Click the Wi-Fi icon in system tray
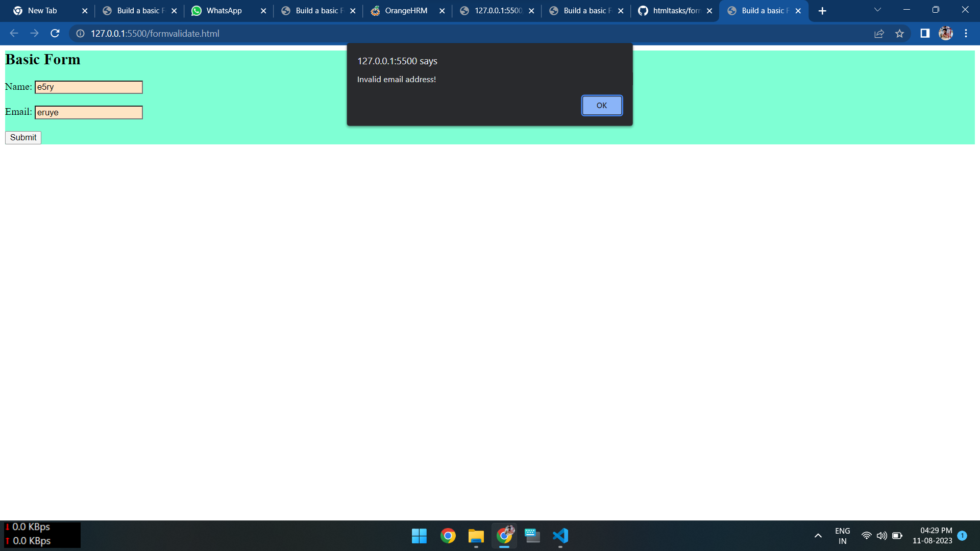 (867, 536)
